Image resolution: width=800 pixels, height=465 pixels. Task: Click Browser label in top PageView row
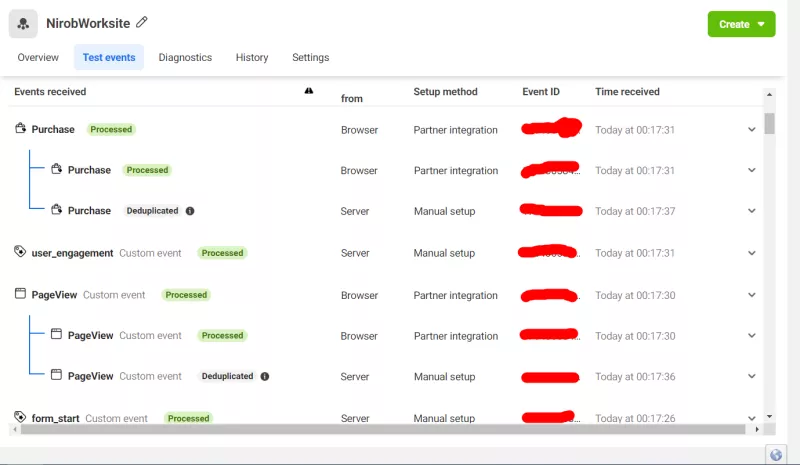click(x=360, y=296)
